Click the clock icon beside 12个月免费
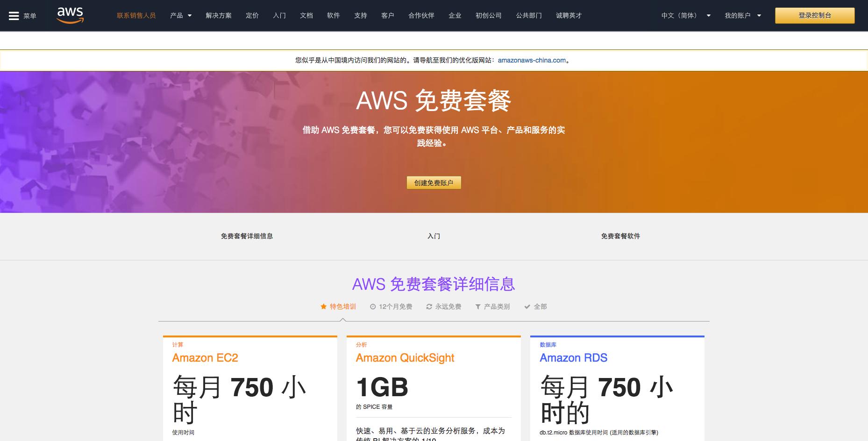Viewport: 868px width, 441px height. (373, 307)
